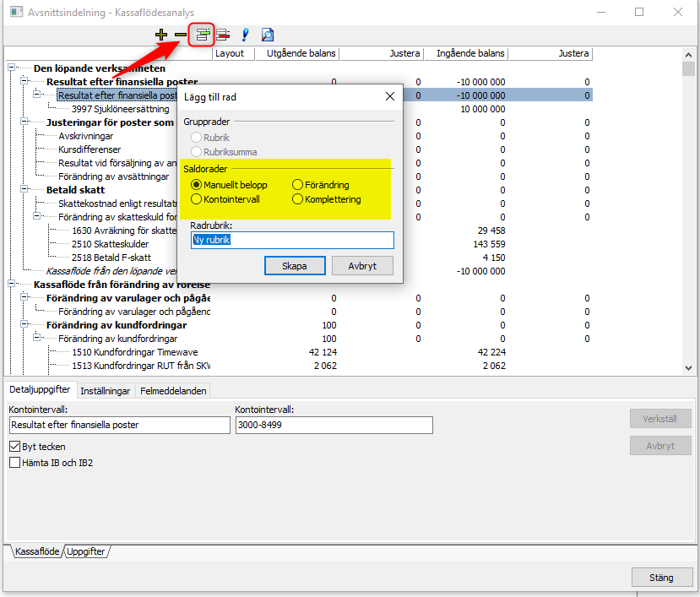
Task: Select the Kontointervall radio button
Action: click(196, 199)
